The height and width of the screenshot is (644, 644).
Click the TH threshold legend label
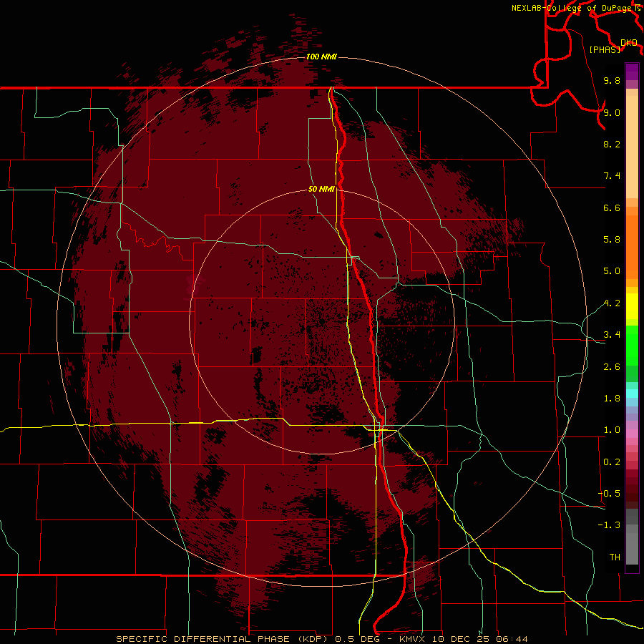pyautogui.click(x=615, y=557)
